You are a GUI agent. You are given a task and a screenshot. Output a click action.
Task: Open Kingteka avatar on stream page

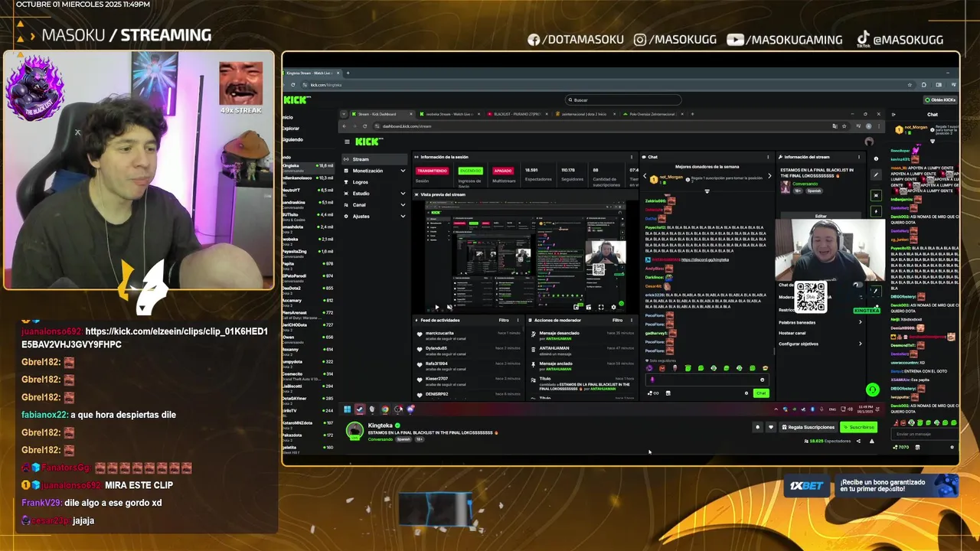click(x=354, y=431)
